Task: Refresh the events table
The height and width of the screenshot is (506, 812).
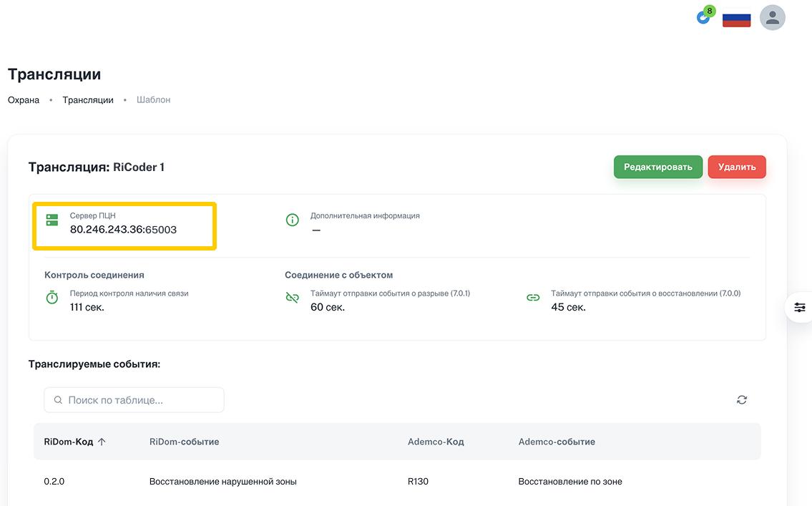Action: (x=742, y=400)
